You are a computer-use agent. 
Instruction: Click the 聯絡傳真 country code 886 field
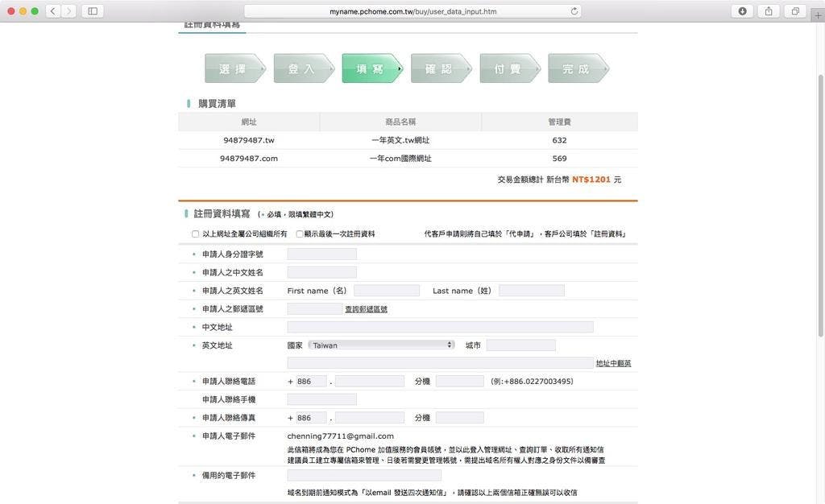pos(312,418)
